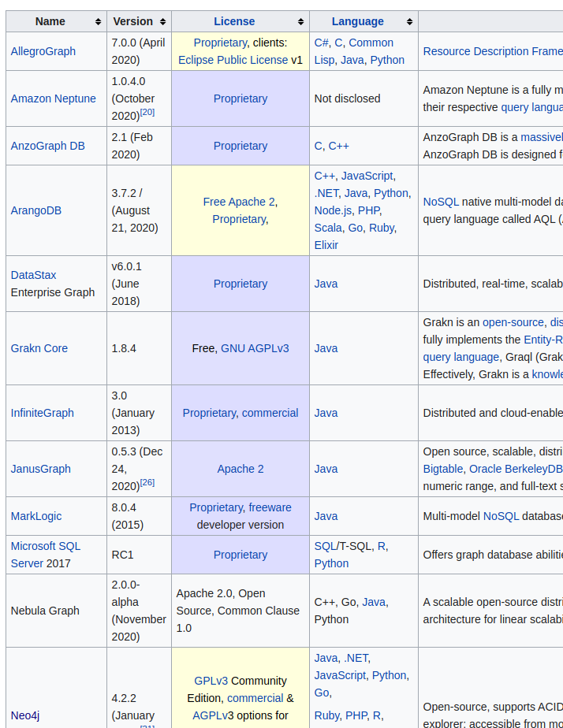
Task: Open Proprietary link in Amazon Neptune row
Action: point(240,99)
